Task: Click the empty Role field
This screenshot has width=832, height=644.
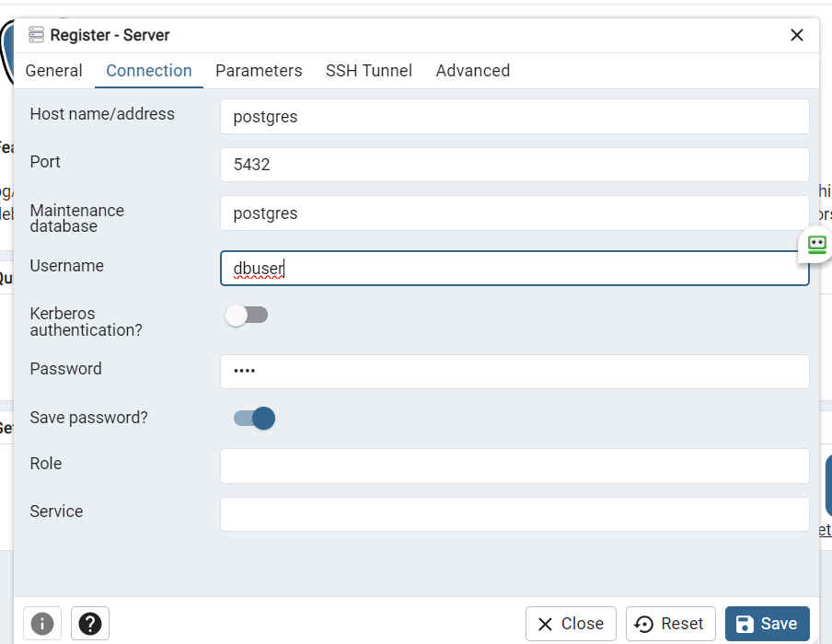Action: pos(514,466)
